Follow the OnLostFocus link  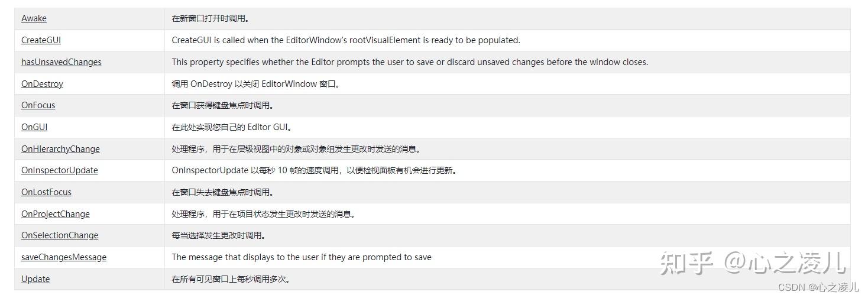tap(46, 192)
